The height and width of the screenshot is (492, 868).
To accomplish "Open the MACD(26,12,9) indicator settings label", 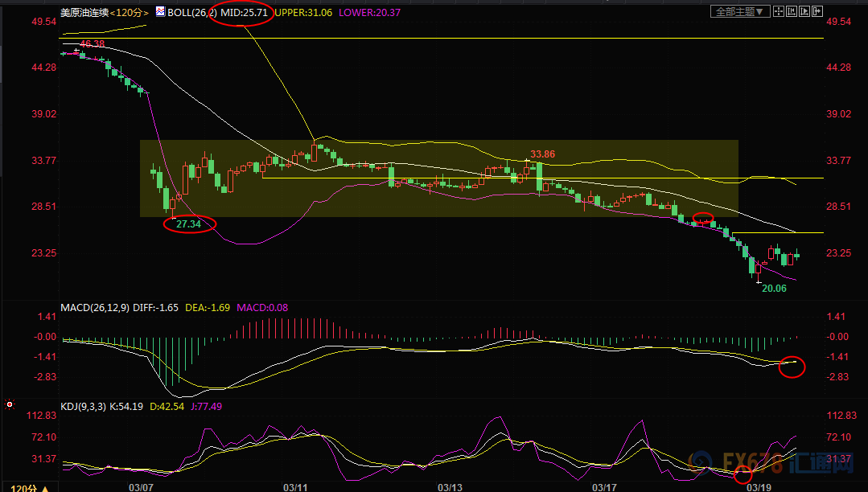I will pos(95,308).
